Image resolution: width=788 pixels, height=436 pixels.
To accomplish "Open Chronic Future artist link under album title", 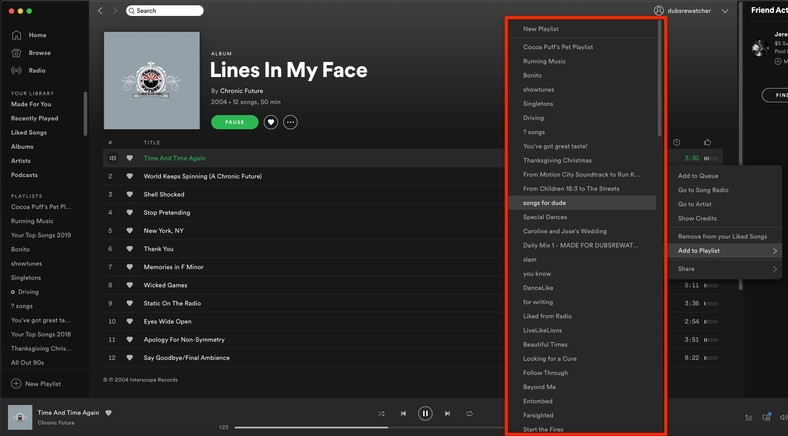I will point(241,91).
